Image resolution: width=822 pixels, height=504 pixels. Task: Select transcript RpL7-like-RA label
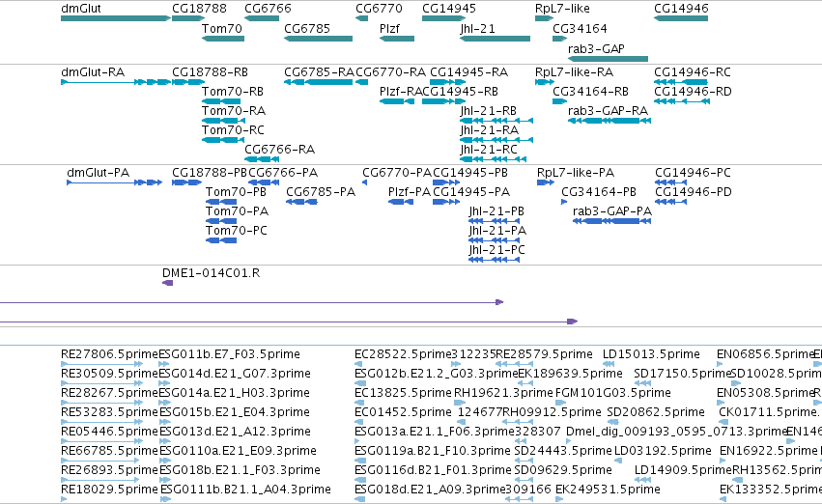(x=574, y=72)
